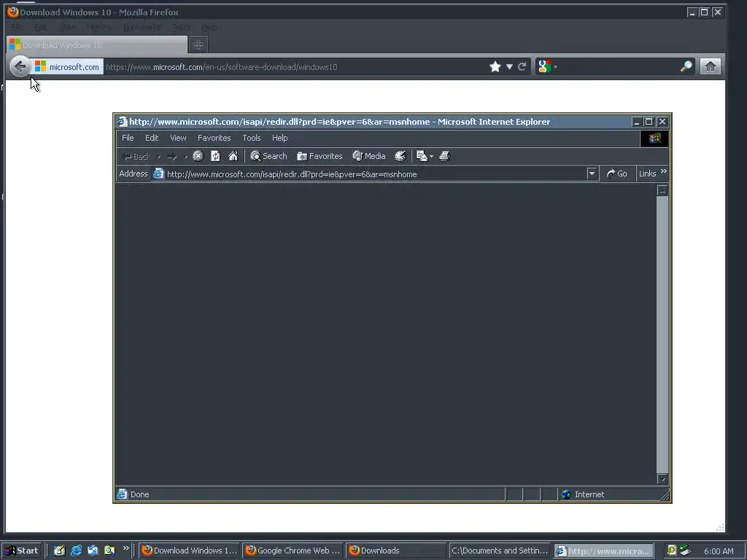Screen dimensions: 747x560
Task: Expand the Links chevron in IE toolbar
Action: pyautogui.click(x=664, y=171)
